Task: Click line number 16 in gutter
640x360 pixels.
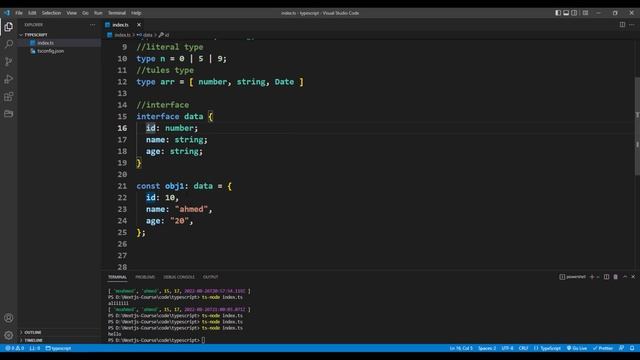Action: coord(122,128)
